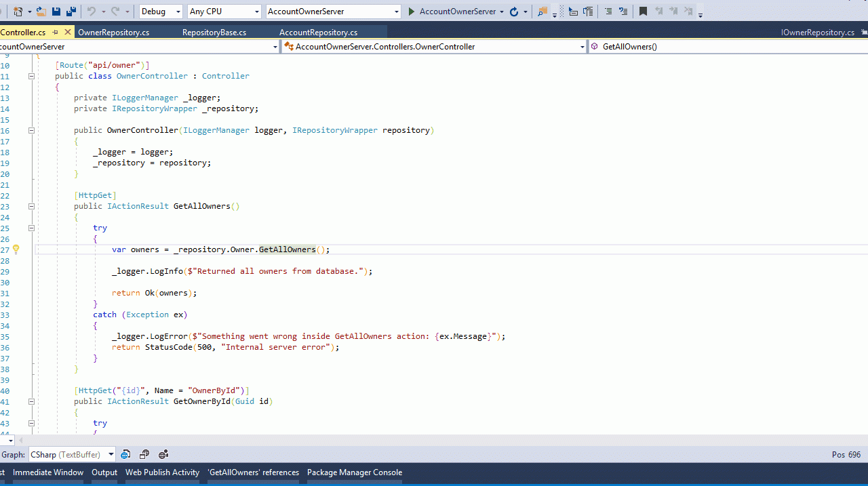This screenshot has width=868, height=486.
Task: Click the Save All toolbar icon
Action: pos(71,12)
